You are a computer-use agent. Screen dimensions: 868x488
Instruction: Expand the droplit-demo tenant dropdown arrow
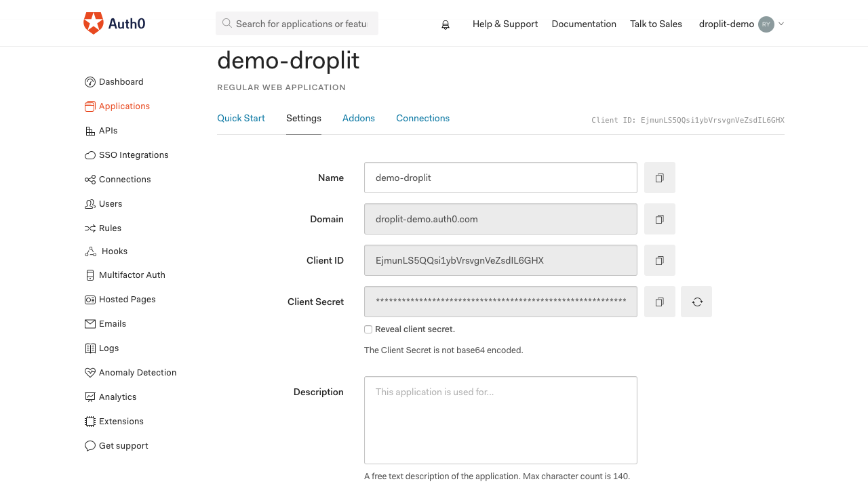tap(781, 24)
